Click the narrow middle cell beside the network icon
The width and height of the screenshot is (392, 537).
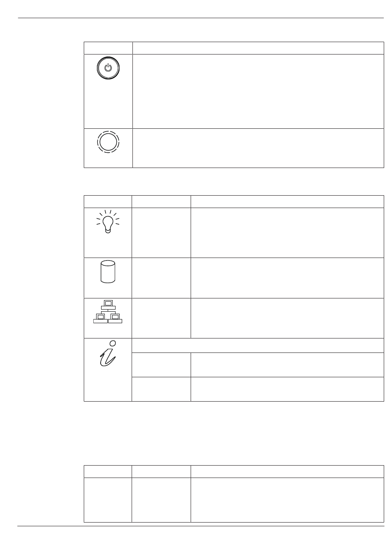[161, 318]
